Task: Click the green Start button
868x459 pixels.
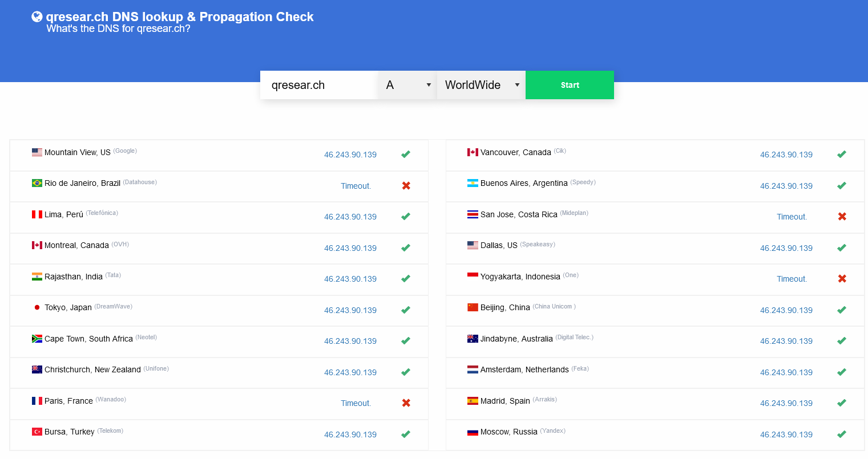Action: coord(570,85)
